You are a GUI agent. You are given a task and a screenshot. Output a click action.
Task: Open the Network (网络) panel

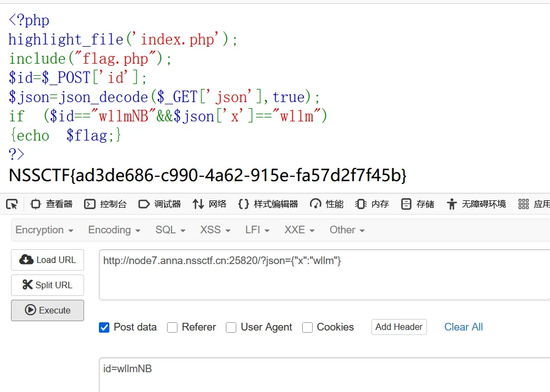coord(209,204)
